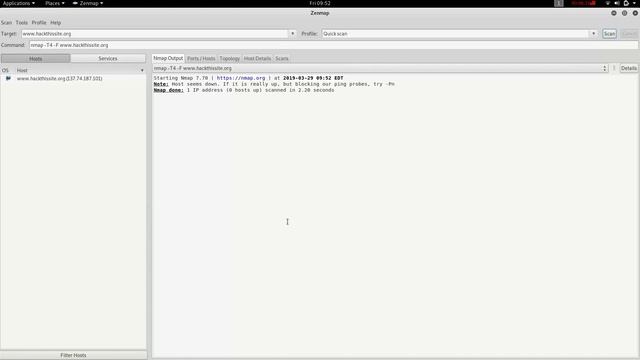
Task: Close the Zenmap window
Action: pyautogui.click(x=635, y=13)
